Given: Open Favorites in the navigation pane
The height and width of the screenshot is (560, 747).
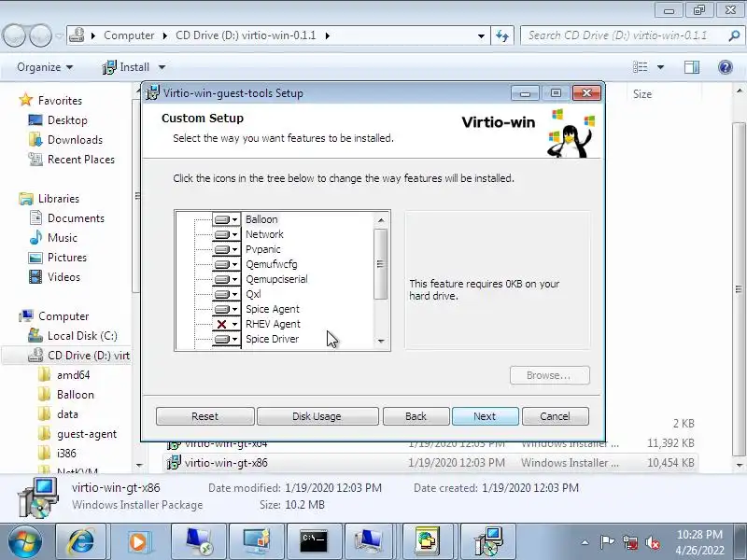Looking at the screenshot, I should coord(60,101).
